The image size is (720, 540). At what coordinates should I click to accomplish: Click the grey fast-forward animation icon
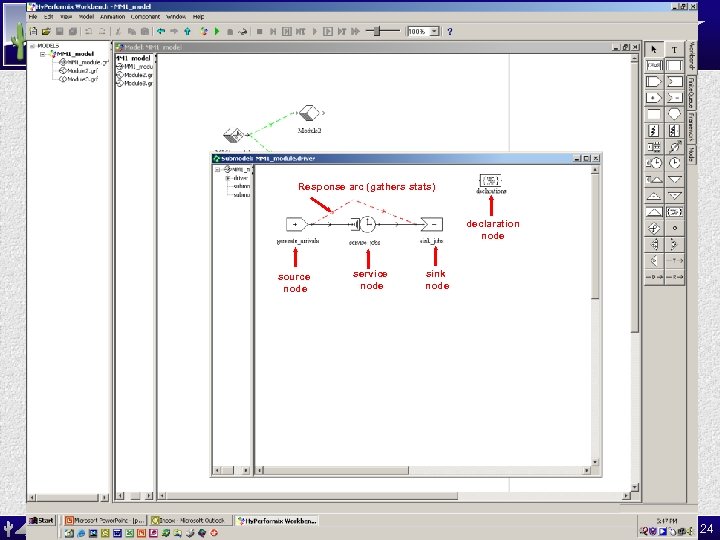click(x=355, y=32)
